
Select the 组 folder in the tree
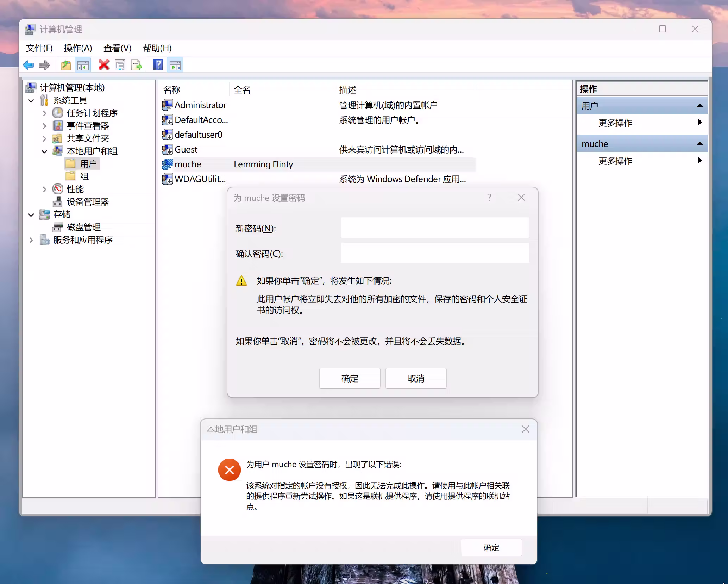tap(84, 176)
